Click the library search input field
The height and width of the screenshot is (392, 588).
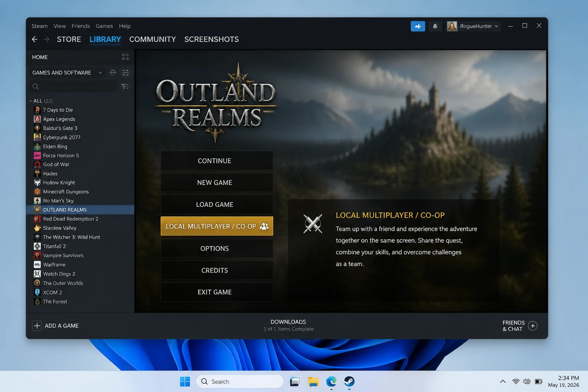pyautogui.click(x=73, y=87)
